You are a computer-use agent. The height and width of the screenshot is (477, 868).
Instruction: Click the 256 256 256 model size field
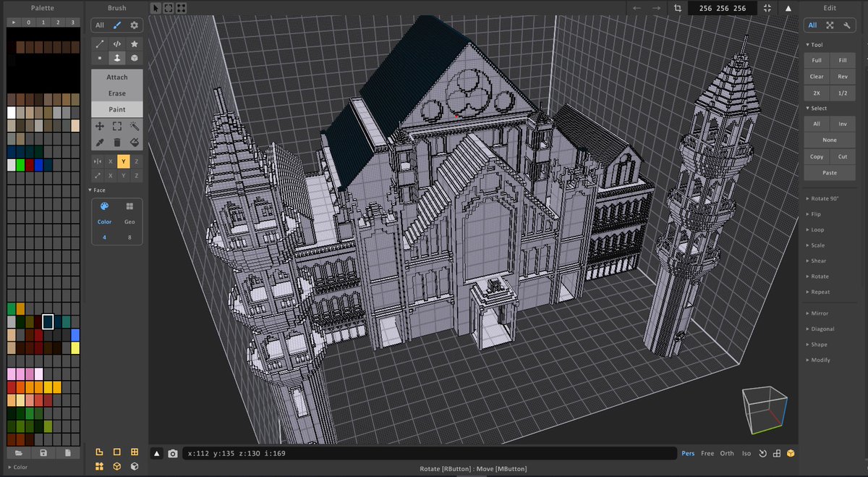click(x=723, y=8)
